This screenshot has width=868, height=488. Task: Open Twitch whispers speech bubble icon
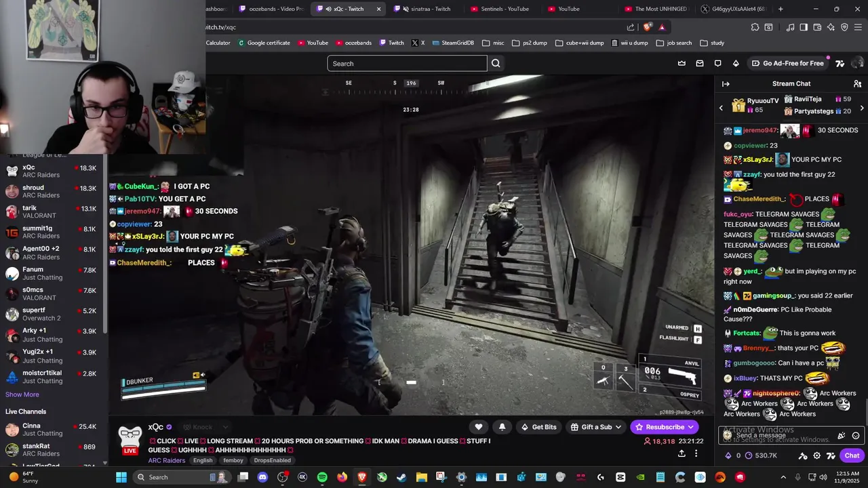click(x=717, y=63)
